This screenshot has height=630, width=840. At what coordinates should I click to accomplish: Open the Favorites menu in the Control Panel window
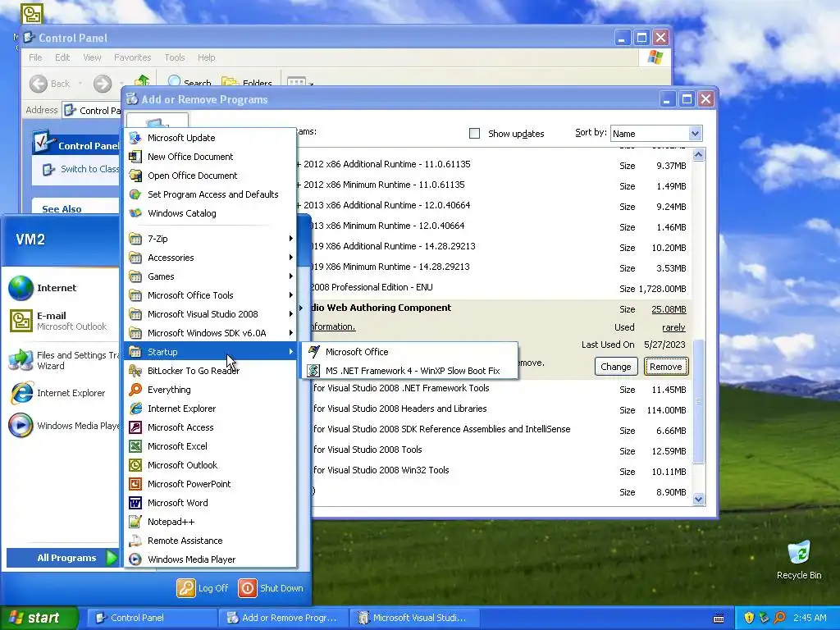pyautogui.click(x=132, y=57)
